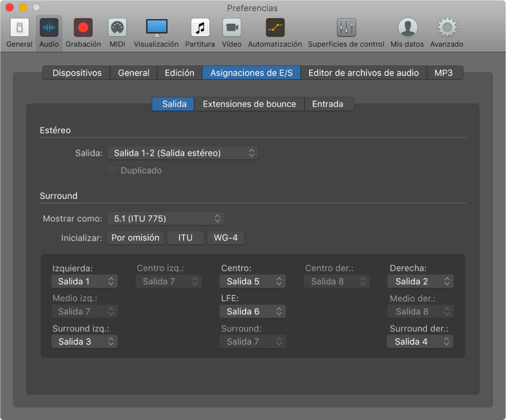Open Automatización preferences icon
This screenshot has height=420, width=506.
(275, 28)
